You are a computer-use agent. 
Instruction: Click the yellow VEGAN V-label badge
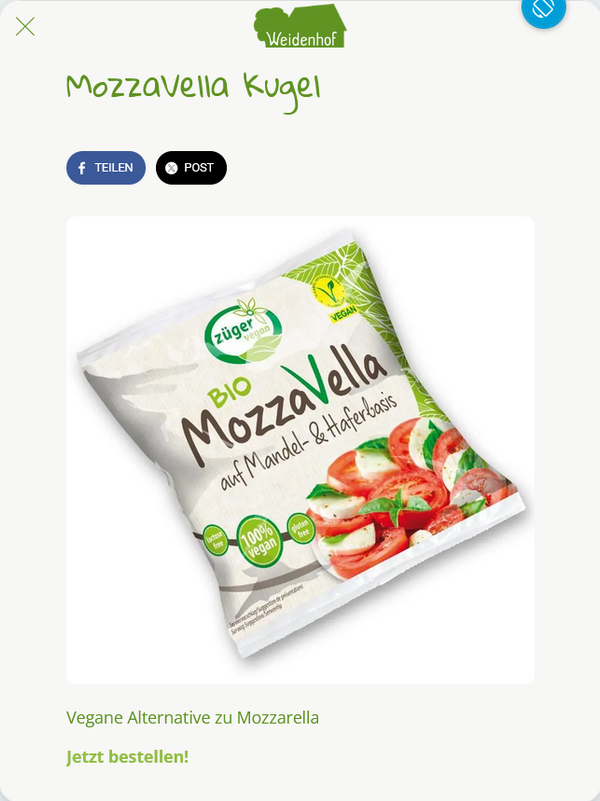[x=333, y=299]
